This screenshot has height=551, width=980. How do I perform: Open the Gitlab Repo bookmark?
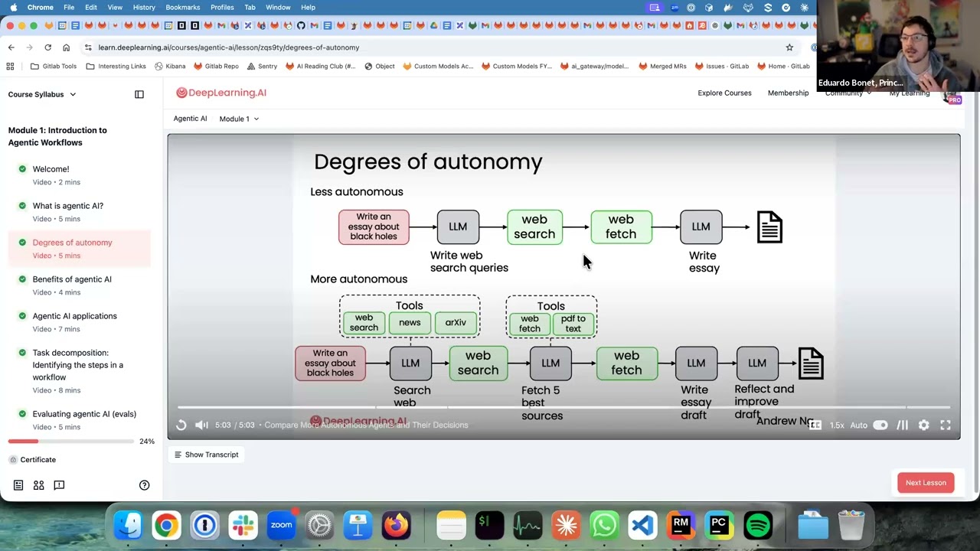pos(216,67)
